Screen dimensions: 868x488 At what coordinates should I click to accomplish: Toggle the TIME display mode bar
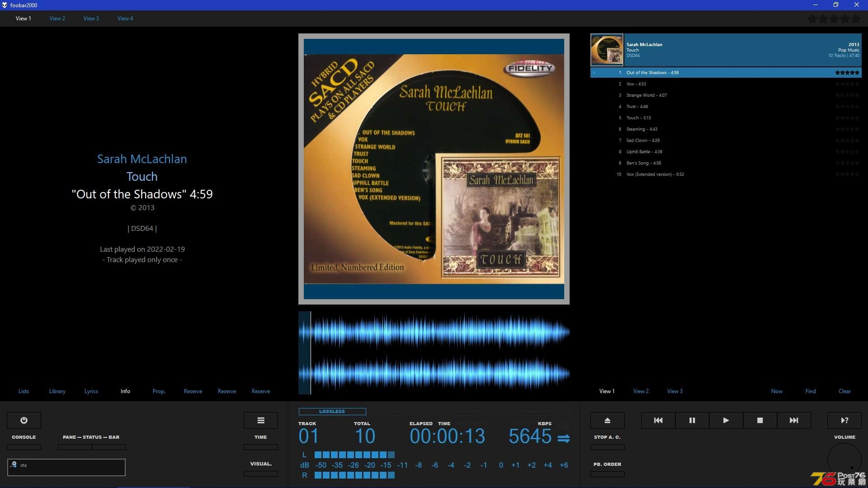click(261, 447)
